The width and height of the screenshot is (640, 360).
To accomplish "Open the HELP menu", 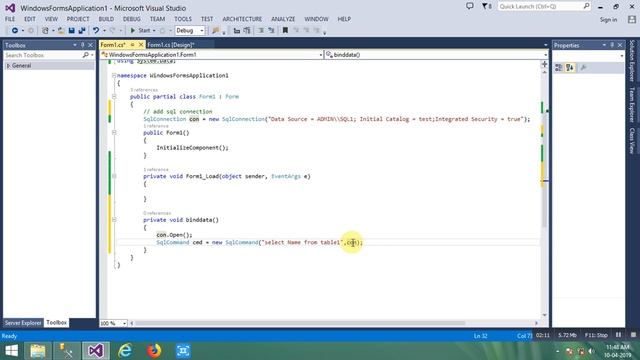I will pyautogui.click(x=344, y=19).
